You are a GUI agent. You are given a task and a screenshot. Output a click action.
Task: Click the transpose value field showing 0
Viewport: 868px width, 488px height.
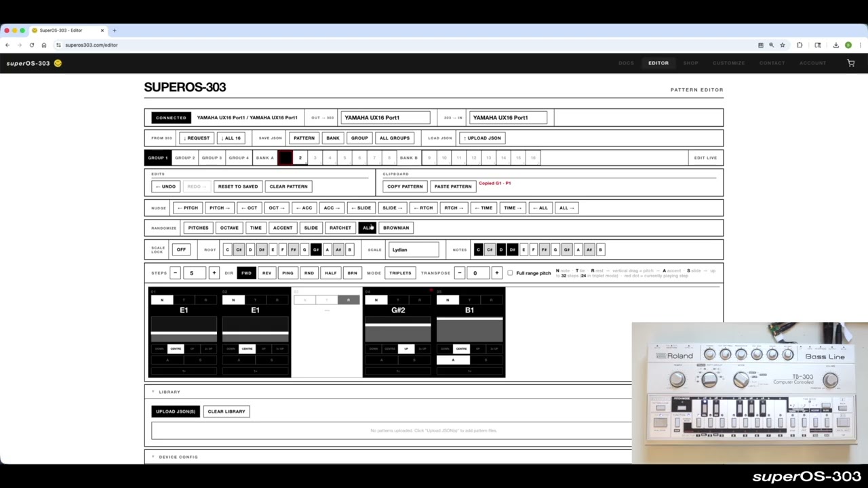pos(477,273)
